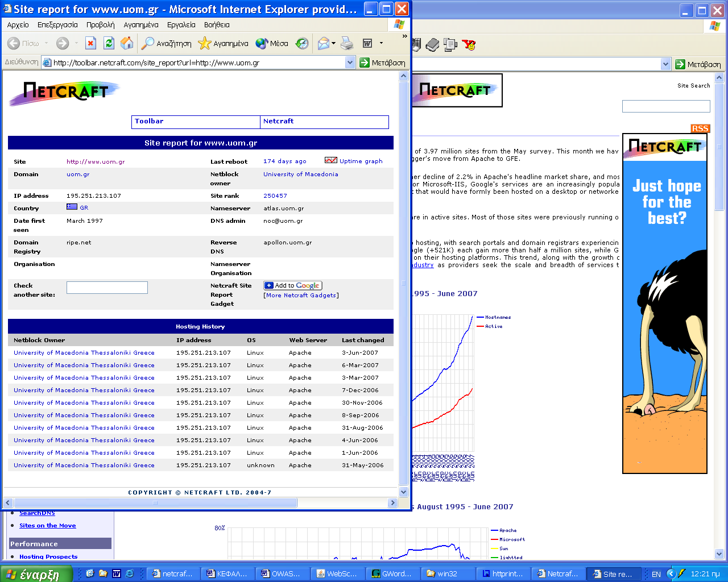Open the Εργαλεία (Tools) menu

point(181,24)
